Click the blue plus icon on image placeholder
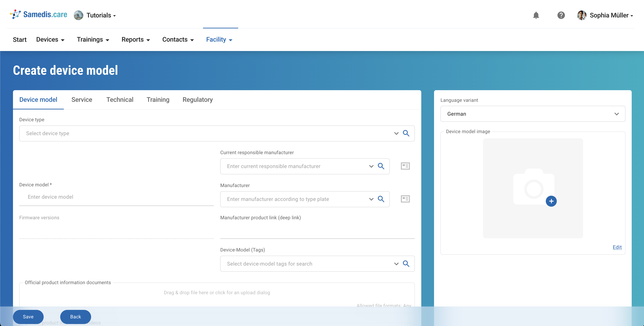644x326 pixels. (551, 201)
